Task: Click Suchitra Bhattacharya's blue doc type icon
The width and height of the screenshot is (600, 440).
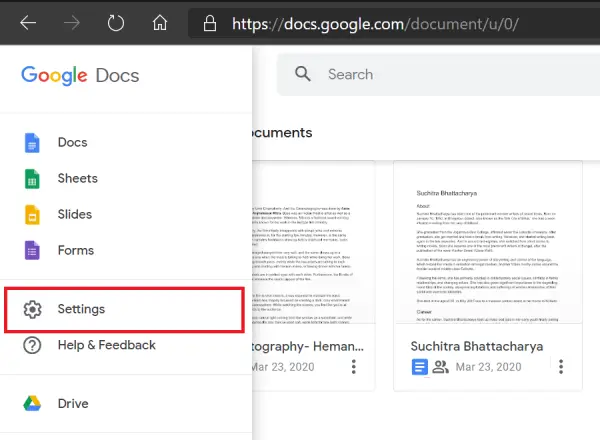Action: point(419,367)
